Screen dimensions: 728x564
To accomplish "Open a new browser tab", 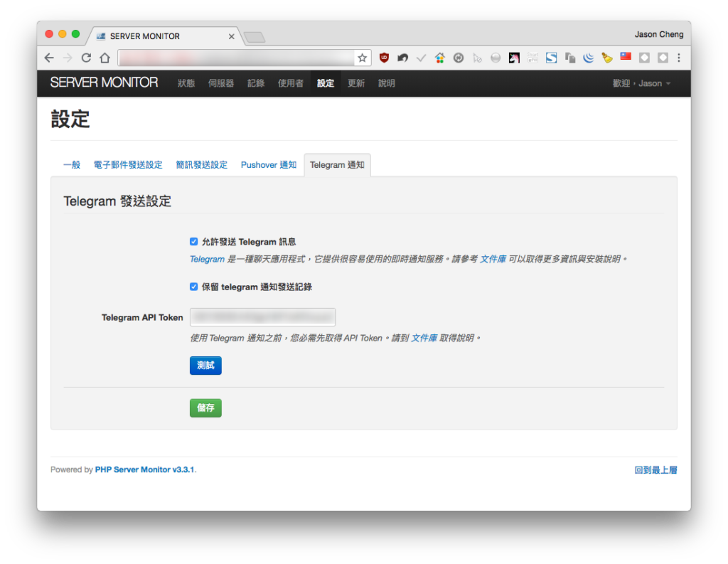I will tap(255, 37).
